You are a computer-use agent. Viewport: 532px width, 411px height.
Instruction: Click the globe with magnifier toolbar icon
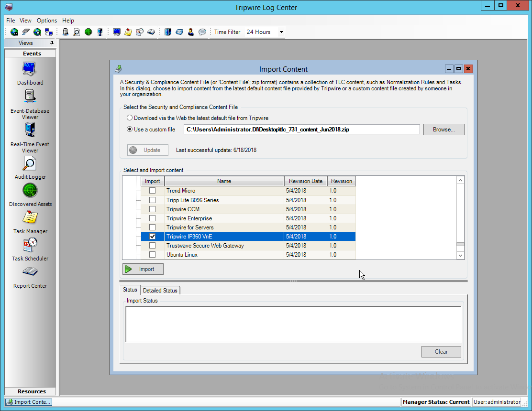[x=37, y=32]
